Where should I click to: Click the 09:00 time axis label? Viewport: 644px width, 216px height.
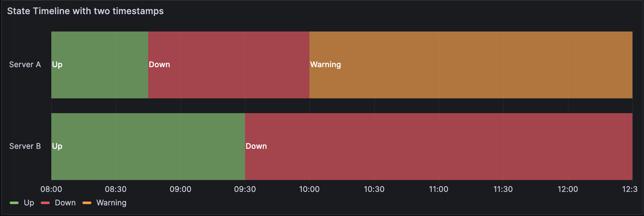[x=181, y=189]
